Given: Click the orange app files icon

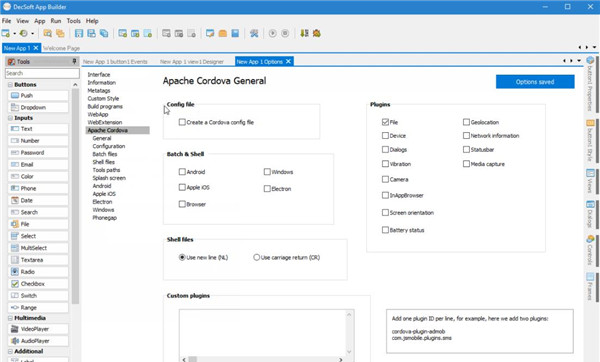Looking at the screenshot, I should pyautogui.click(x=222, y=34).
